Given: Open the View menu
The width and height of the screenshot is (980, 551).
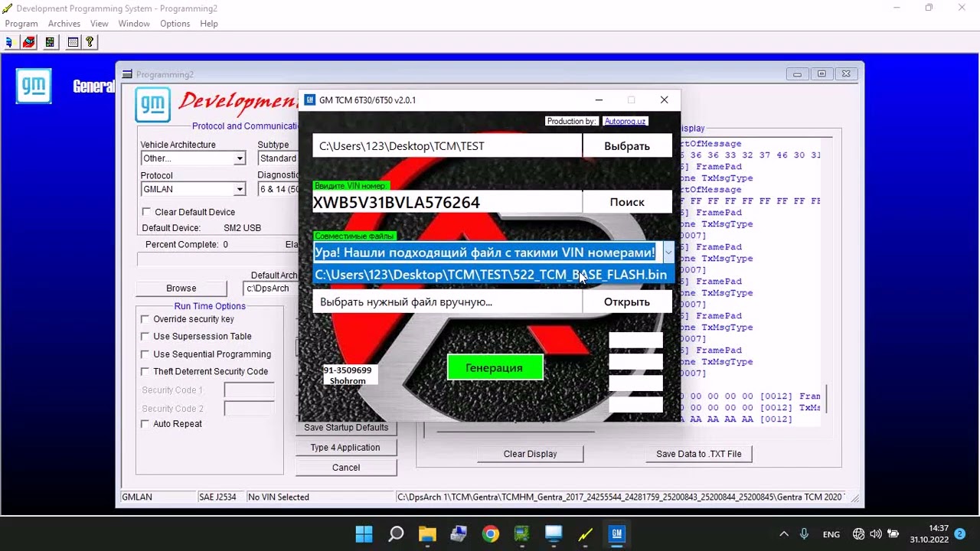Looking at the screenshot, I should point(100,24).
